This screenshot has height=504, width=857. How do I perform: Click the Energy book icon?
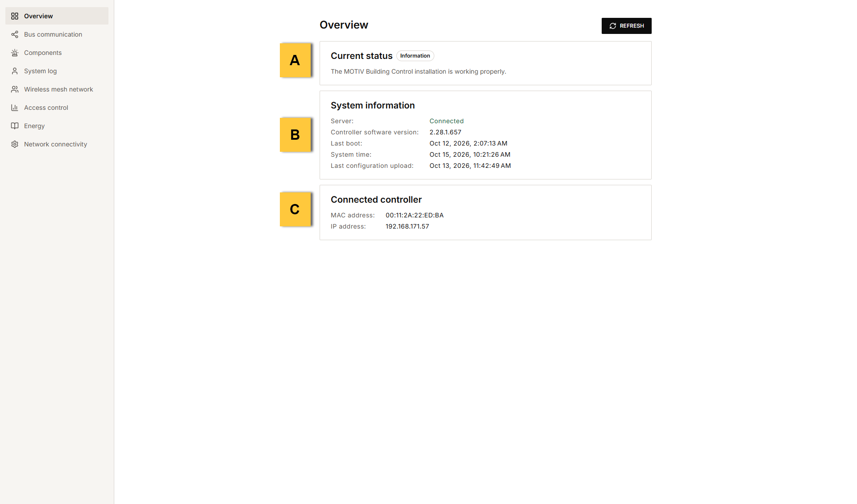15,126
